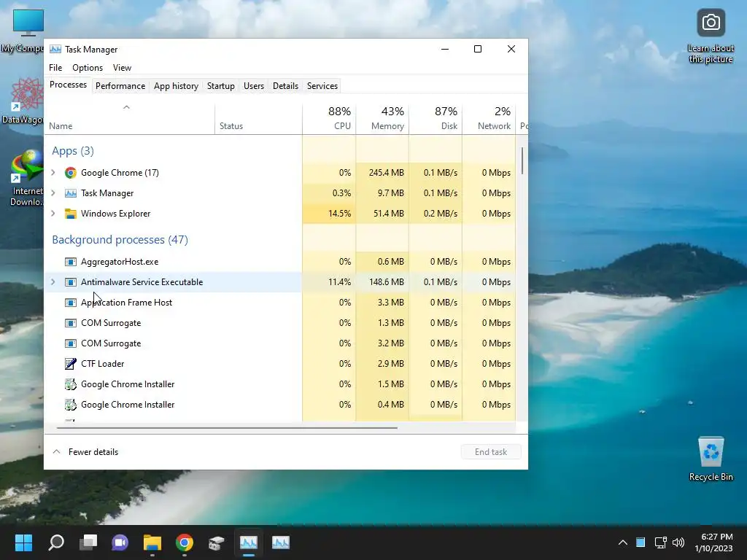
Task: Open Google Chrome from the taskbar
Action: coord(185,542)
